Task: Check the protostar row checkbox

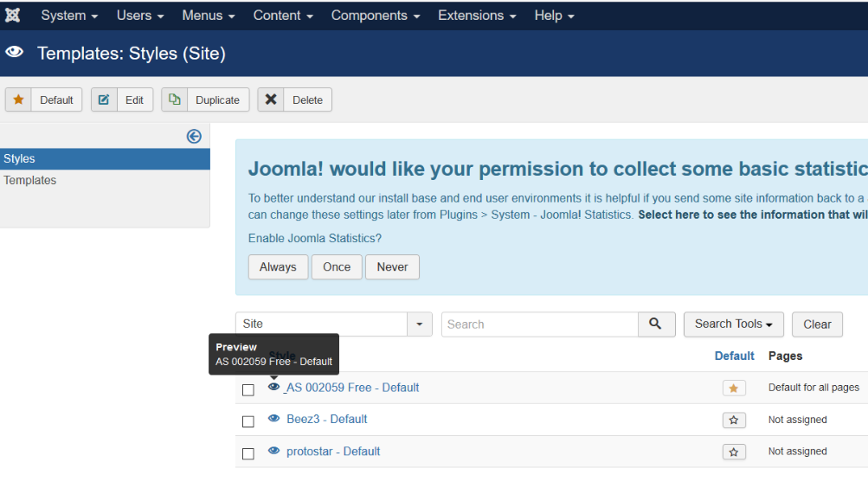Action: click(248, 453)
